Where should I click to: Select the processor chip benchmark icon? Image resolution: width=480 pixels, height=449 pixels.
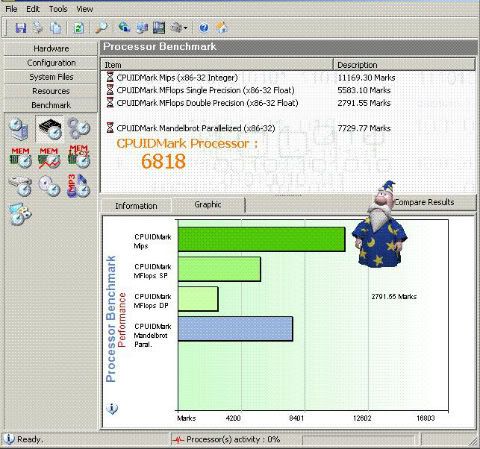pos(49,129)
